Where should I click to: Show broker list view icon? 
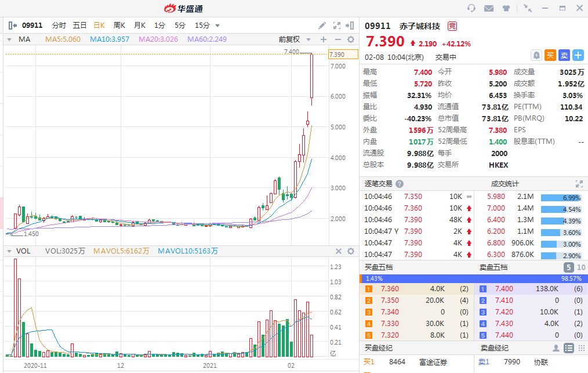[569, 348]
